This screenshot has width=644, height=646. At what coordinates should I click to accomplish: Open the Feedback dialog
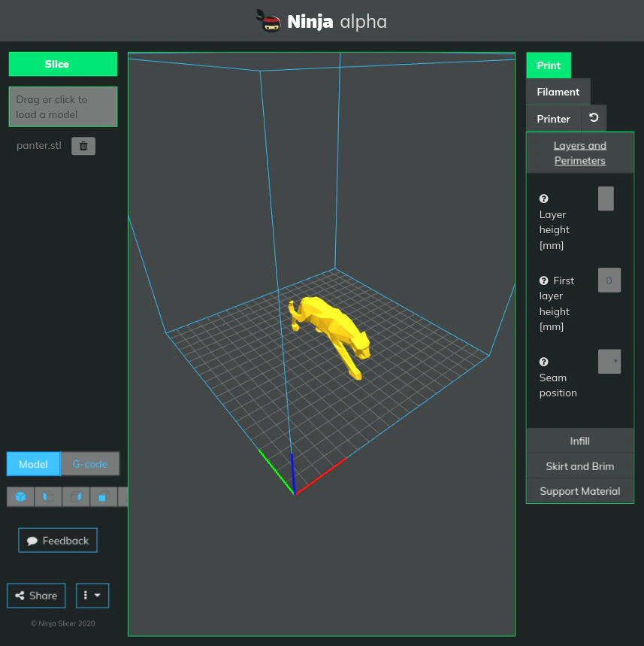tap(58, 540)
